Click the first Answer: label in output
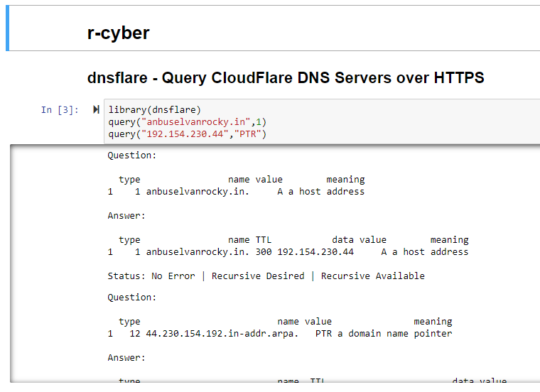The height and width of the screenshot is (392, 540). (x=126, y=215)
